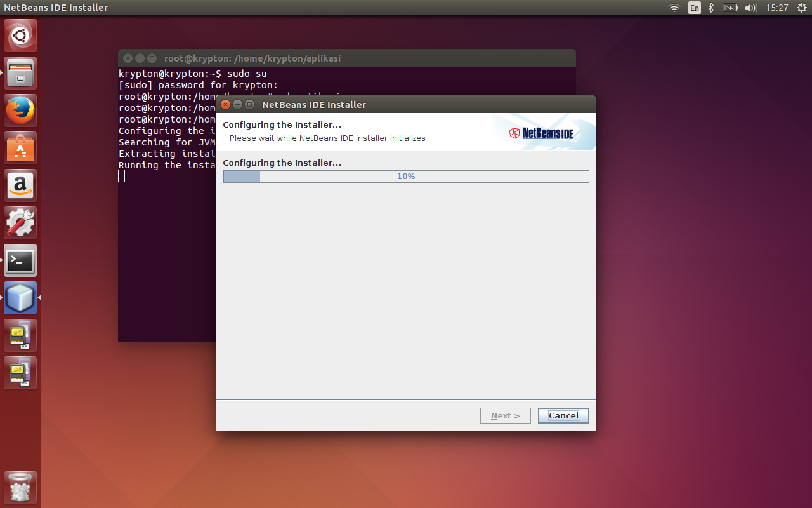Open the Amazon shortcut in the dock
Image resolution: width=812 pixels, height=508 pixels.
pyautogui.click(x=20, y=185)
